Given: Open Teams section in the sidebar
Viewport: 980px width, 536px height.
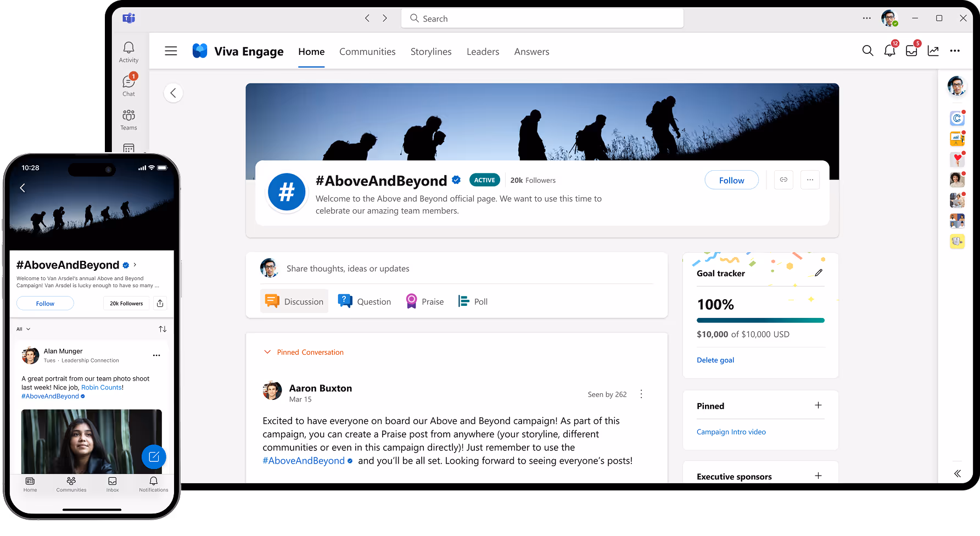Looking at the screenshot, I should [128, 120].
